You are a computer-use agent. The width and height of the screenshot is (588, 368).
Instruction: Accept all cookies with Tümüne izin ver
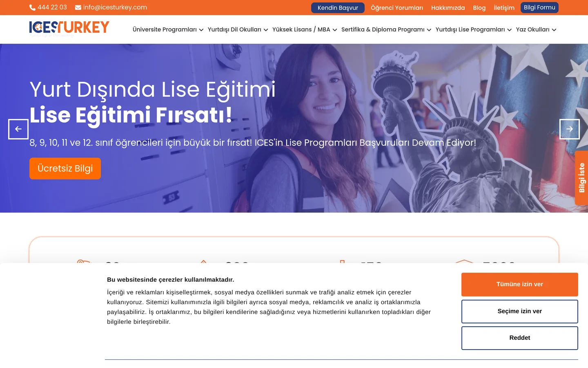(520, 285)
